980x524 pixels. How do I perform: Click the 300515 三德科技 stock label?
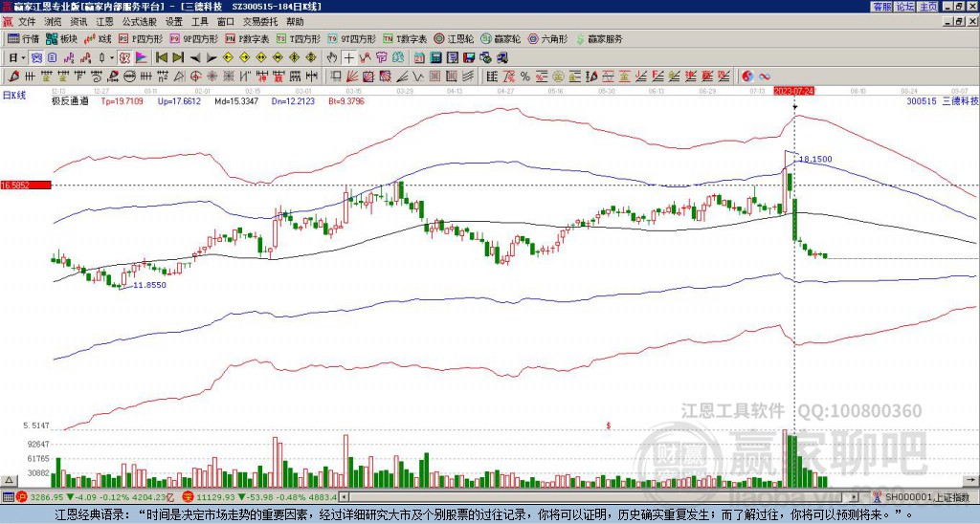click(943, 100)
